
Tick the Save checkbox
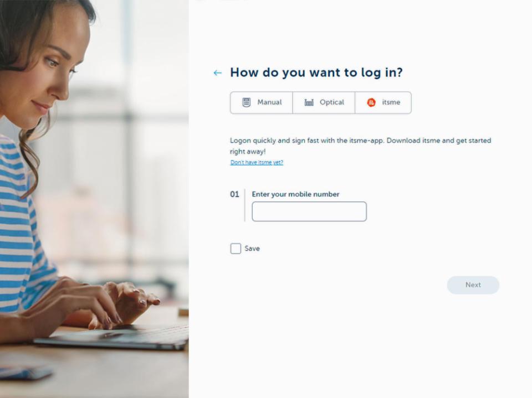pos(236,249)
